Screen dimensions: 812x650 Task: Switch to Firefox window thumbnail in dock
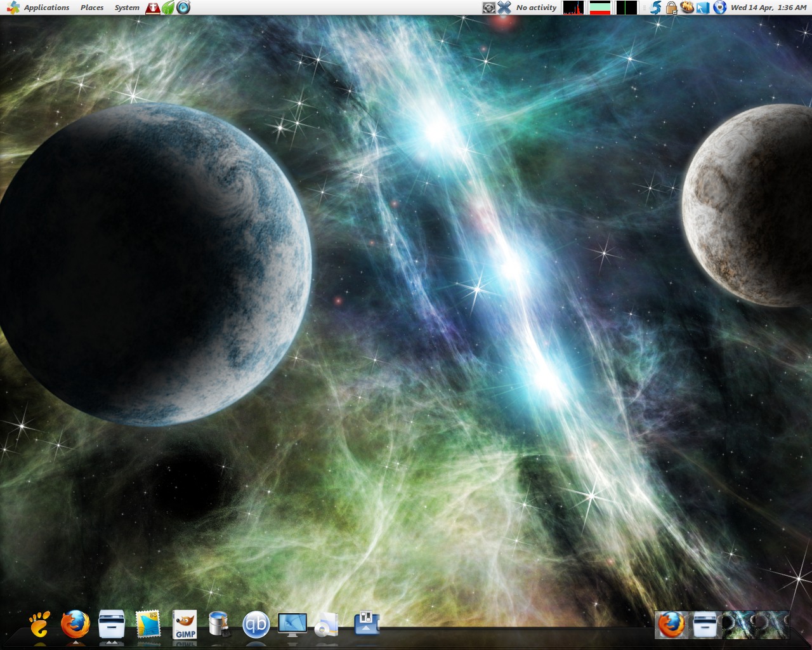pyautogui.click(x=671, y=625)
